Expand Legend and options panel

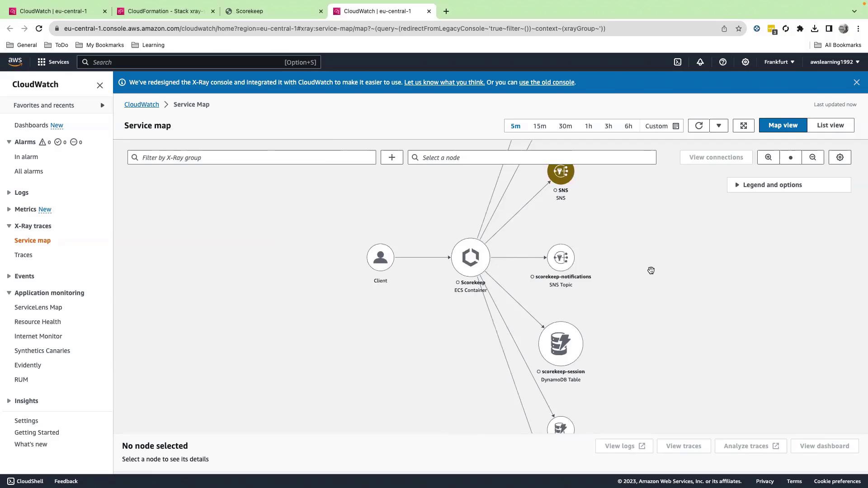click(x=772, y=185)
